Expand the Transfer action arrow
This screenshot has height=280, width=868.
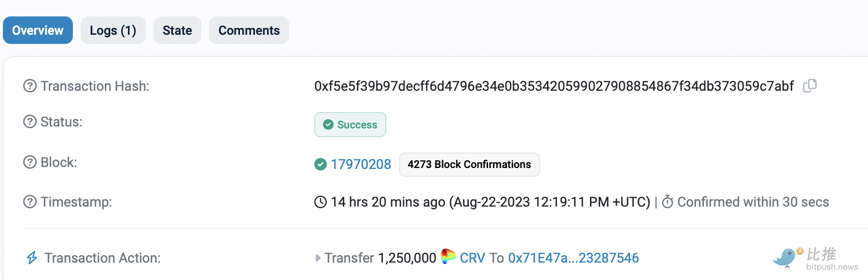[318, 258]
